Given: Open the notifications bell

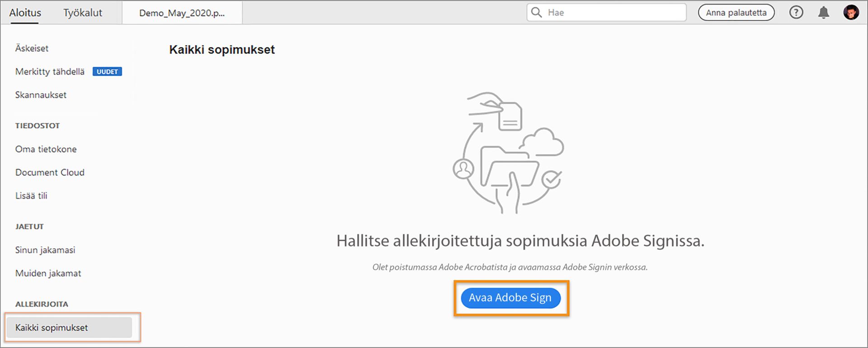Looking at the screenshot, I should (x=824, y=12).
